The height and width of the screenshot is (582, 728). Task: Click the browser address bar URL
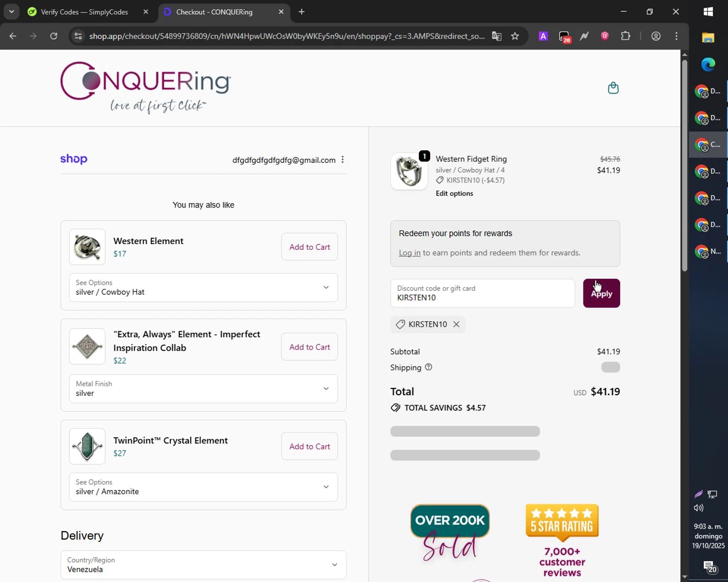click(x=286, y=36)
